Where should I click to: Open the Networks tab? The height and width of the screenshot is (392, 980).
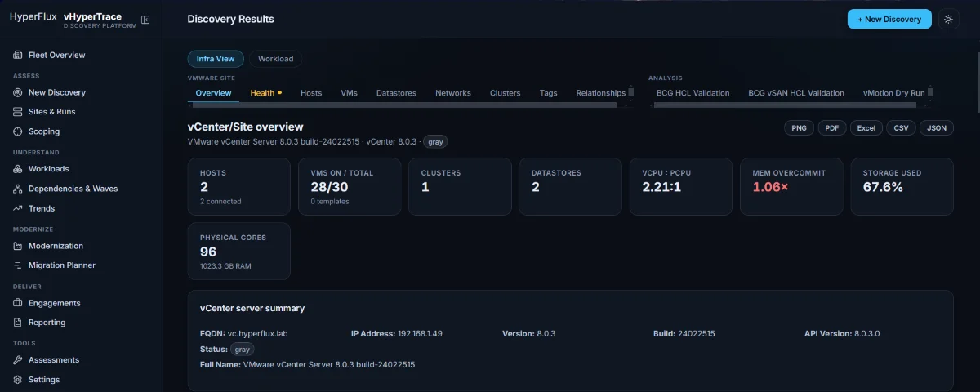click(453, 93)
